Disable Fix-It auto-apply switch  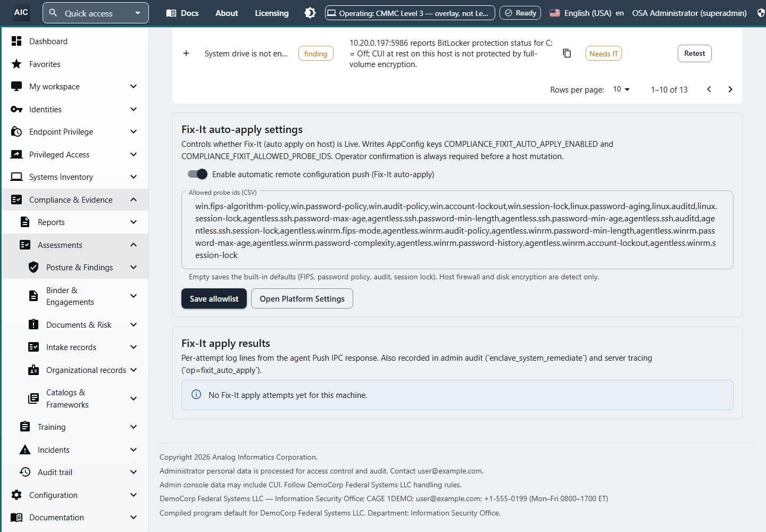coord(197,174)
